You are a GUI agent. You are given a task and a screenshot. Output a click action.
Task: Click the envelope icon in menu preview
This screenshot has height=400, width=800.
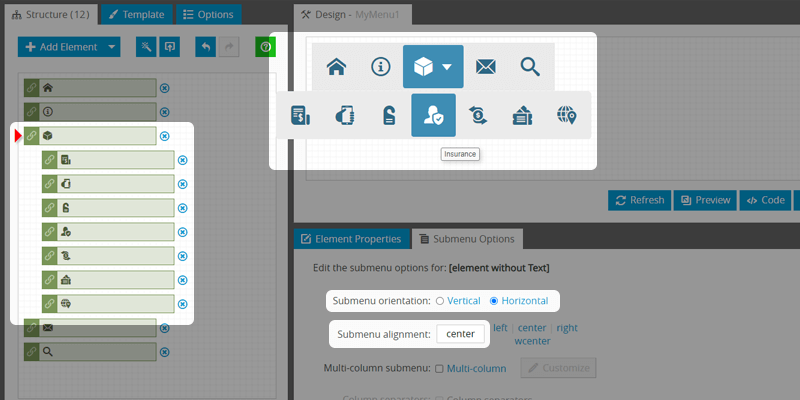pyautogui.click(x=486, y=67)
